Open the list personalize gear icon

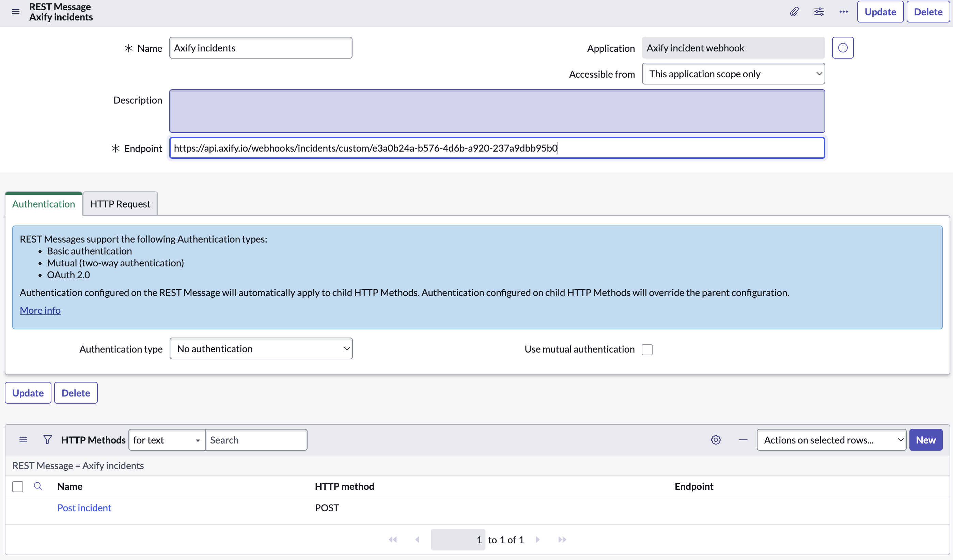click(x=716, y=440)
